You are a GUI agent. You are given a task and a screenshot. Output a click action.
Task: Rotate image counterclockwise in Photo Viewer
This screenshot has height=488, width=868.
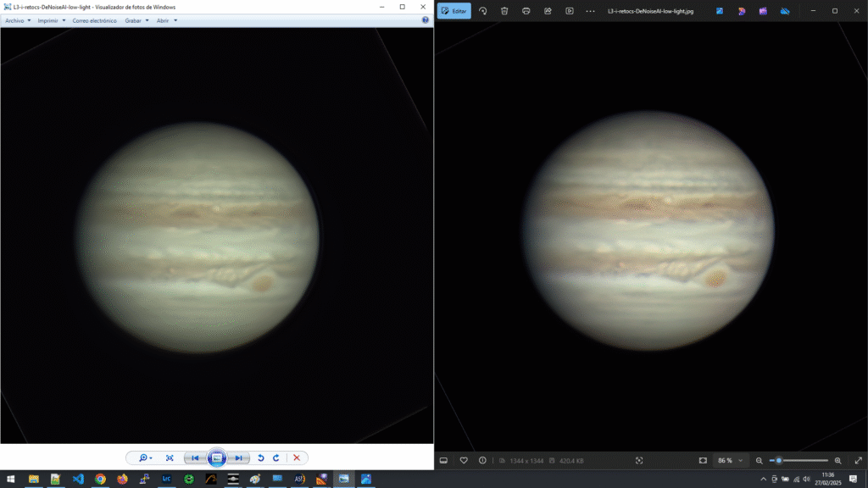pos(261,458)
